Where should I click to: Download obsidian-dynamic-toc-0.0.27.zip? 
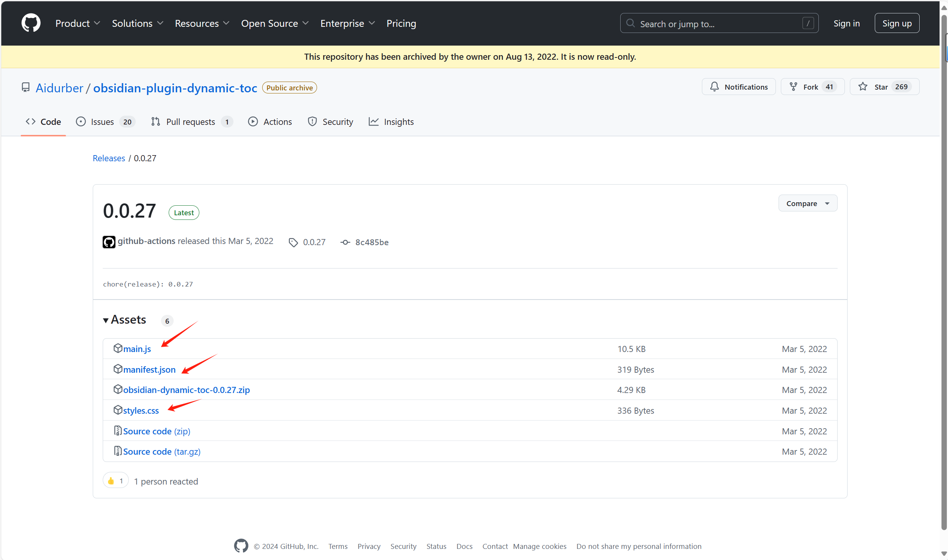(x=186, y=390)
